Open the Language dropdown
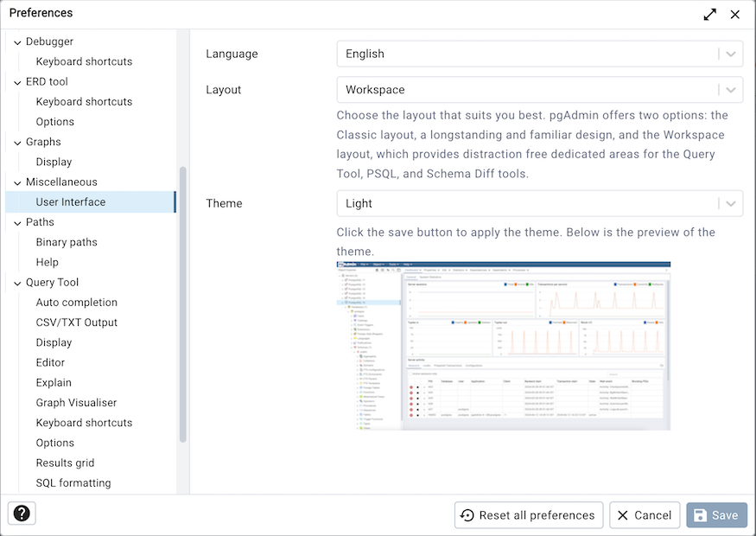This screenshot has width=756, height=536. [x=539, y=54]
